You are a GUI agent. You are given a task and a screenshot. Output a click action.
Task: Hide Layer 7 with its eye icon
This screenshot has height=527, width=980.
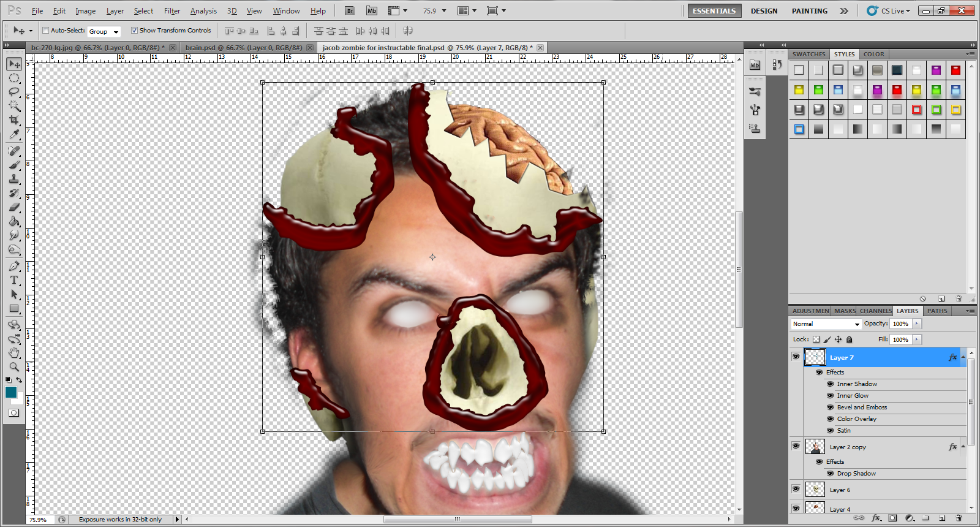[796, 357]
